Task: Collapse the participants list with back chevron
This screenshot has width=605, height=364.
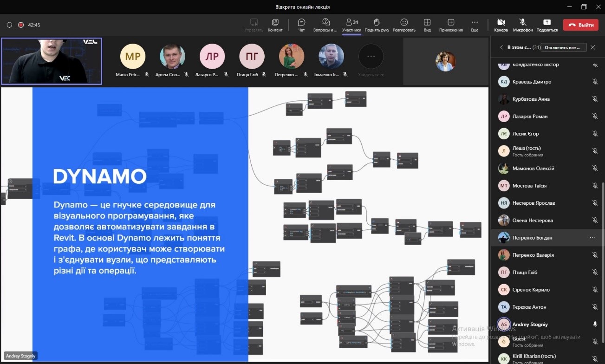Action: 501,47
